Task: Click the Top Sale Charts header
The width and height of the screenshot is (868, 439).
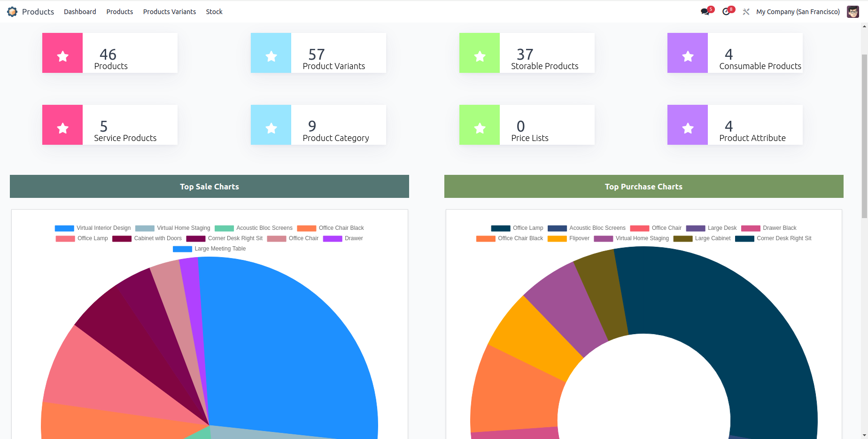Action: tap(209, 187)
